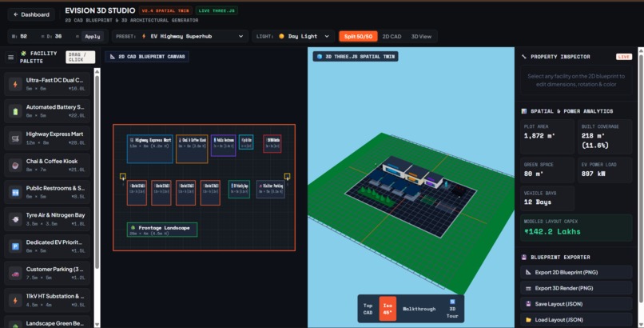Click the Chai & Coffee Kiosk cup icon
644x328 pixels.
coord(16,166)
